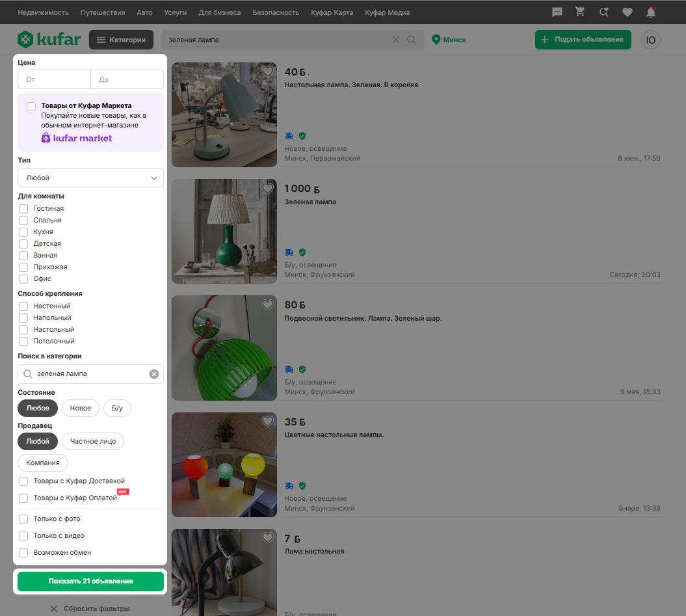Check the Настенный mounting option
This screenshot has height=616, width=686.
23,306
